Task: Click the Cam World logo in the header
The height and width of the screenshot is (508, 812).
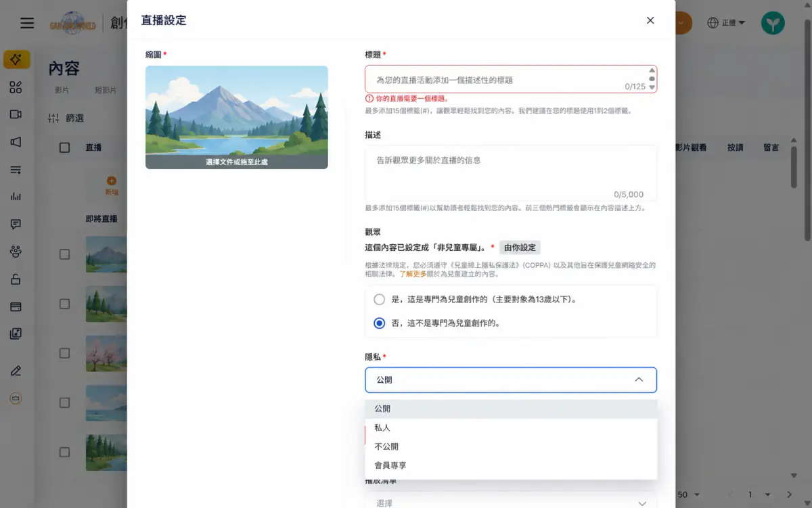Action: 73,23
